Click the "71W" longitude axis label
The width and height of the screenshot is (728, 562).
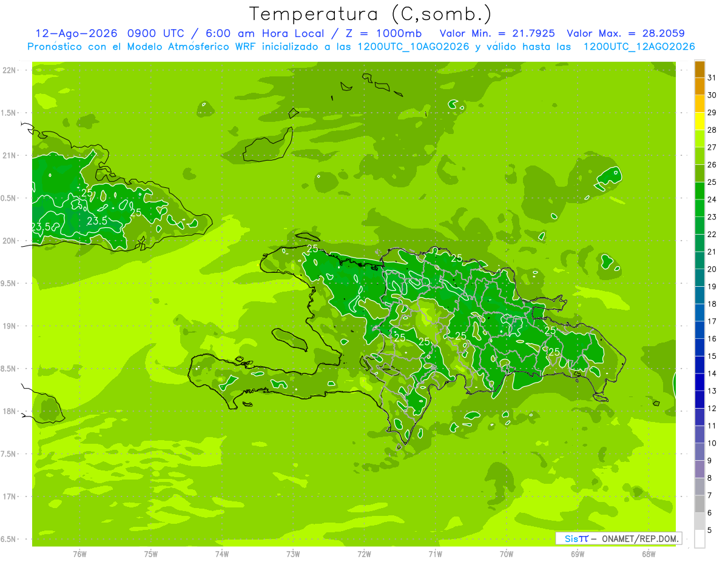click(x=435, y=554)
